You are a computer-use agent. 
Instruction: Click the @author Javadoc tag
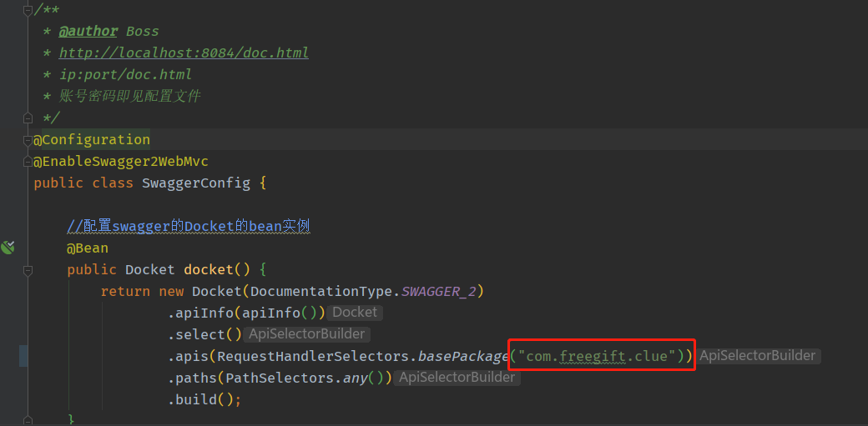point(88,31)
